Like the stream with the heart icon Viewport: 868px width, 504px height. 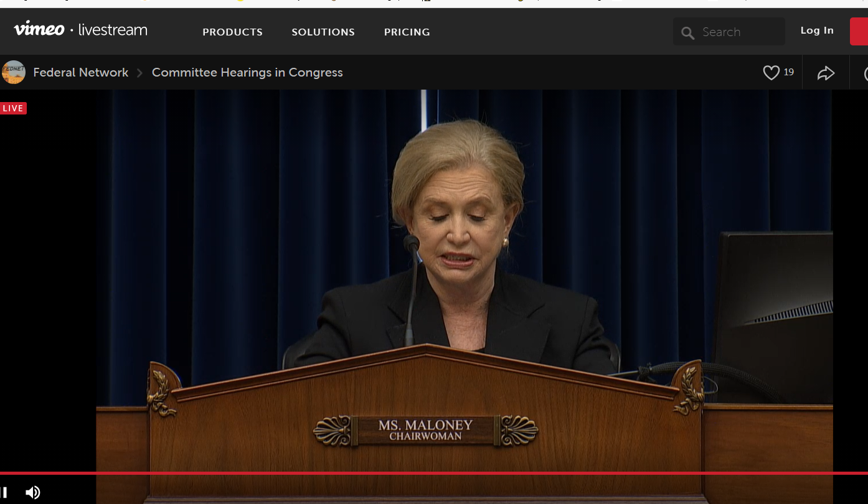[771, 73]
